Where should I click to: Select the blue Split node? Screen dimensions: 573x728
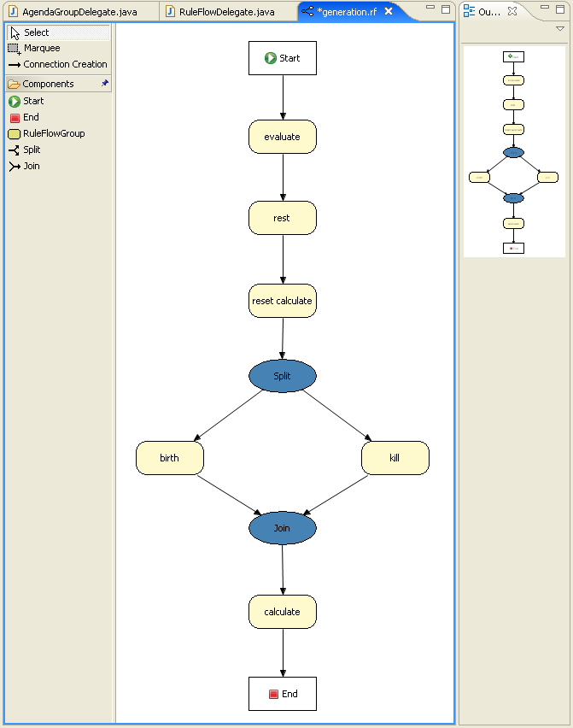(283, 376)
